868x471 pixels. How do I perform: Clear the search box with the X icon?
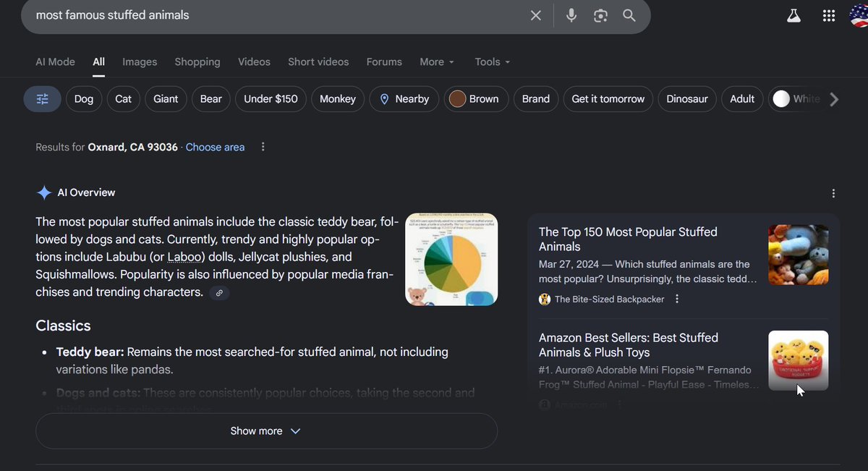(x=535, y=15)
